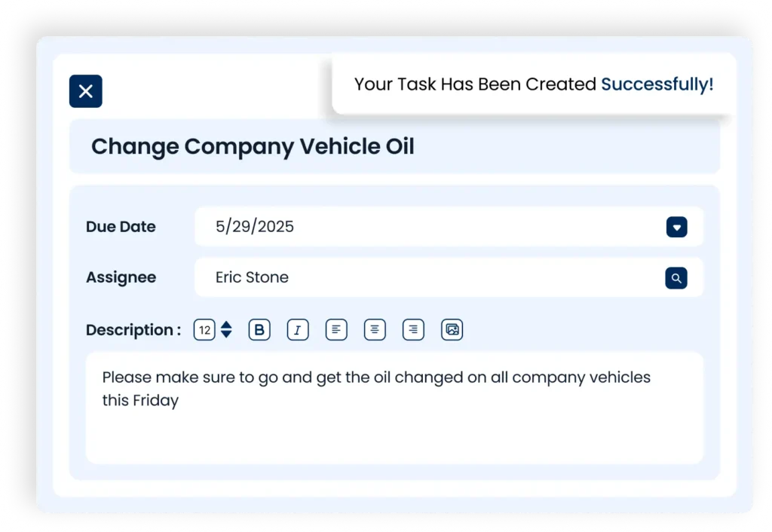Click the font size 12 box

204,330
